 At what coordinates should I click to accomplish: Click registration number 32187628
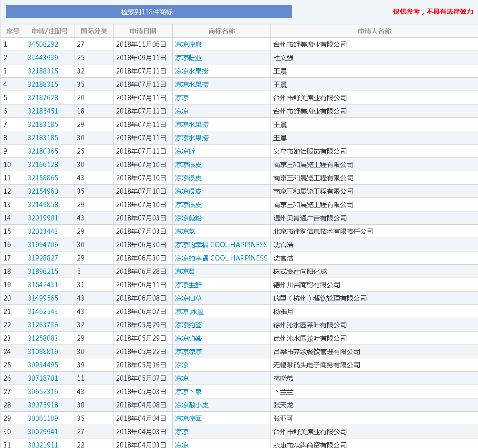[x=43, y=98]
